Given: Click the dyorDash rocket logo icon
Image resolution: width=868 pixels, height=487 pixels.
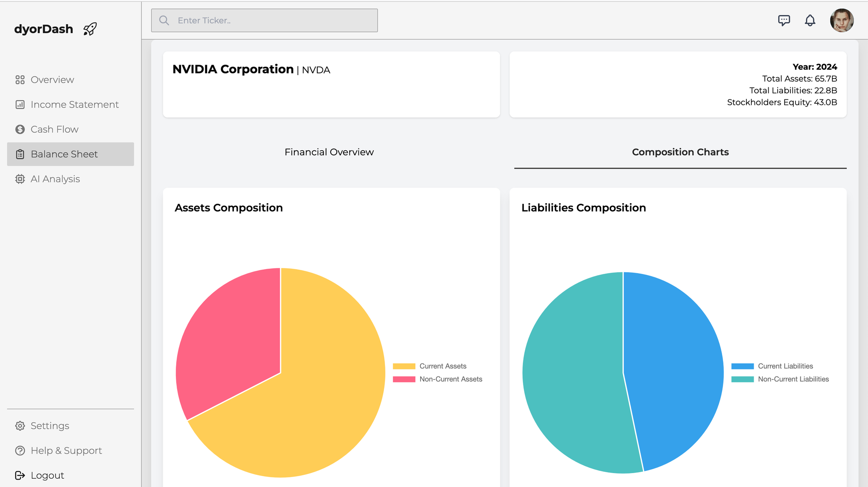Looking at the screenshot, I should pyautogui.click(x=90, y=29).
